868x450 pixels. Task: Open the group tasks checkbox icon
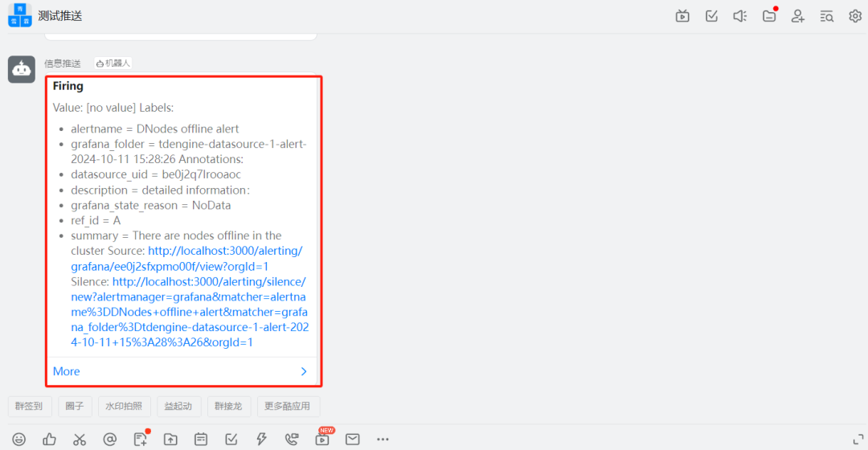(x=711, y=16)
